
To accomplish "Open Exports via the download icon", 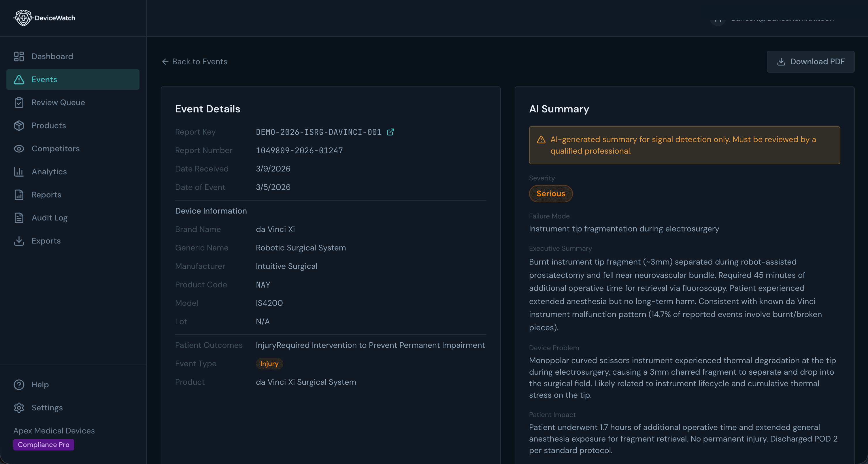I will click(19, 241).
